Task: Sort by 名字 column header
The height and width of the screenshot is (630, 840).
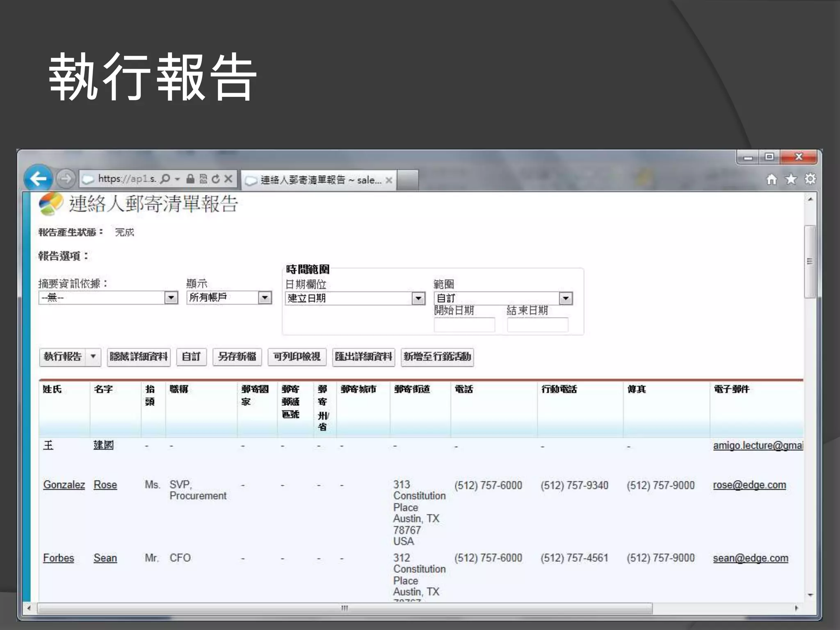Action: click(103, 389)
